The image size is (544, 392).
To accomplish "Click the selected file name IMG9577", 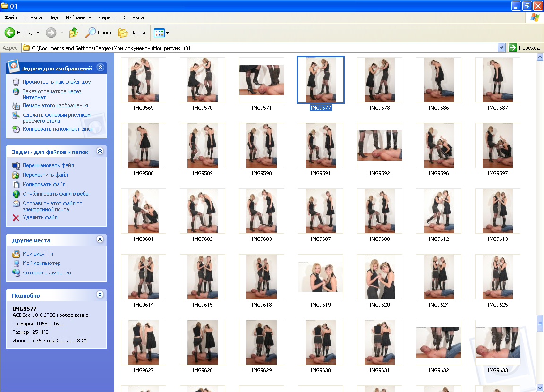I will click(x=321, y=108).
